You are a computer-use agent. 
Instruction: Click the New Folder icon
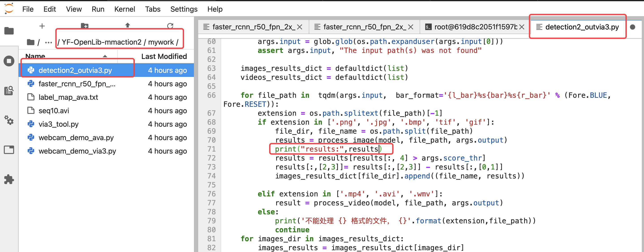pyautogui.click(x=84, y=26)
